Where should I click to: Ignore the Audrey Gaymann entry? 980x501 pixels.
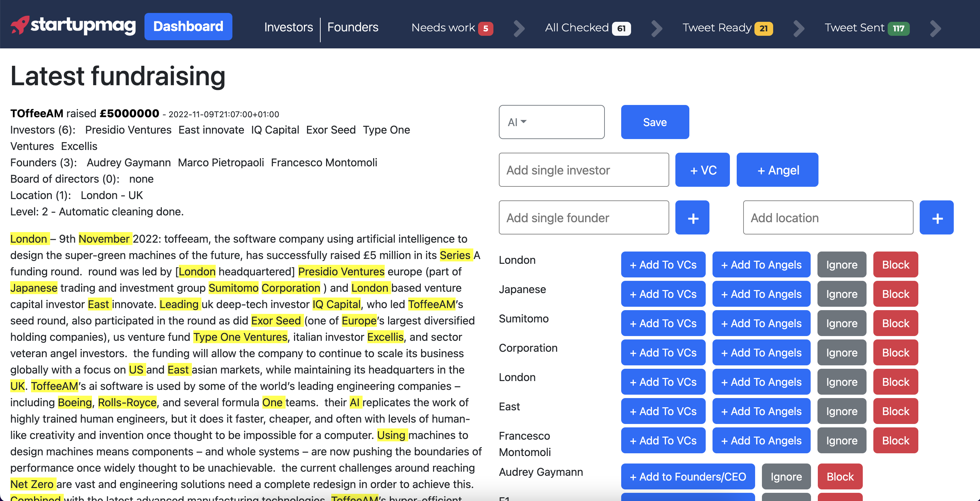pyautogui.click(x=786, y=477)
